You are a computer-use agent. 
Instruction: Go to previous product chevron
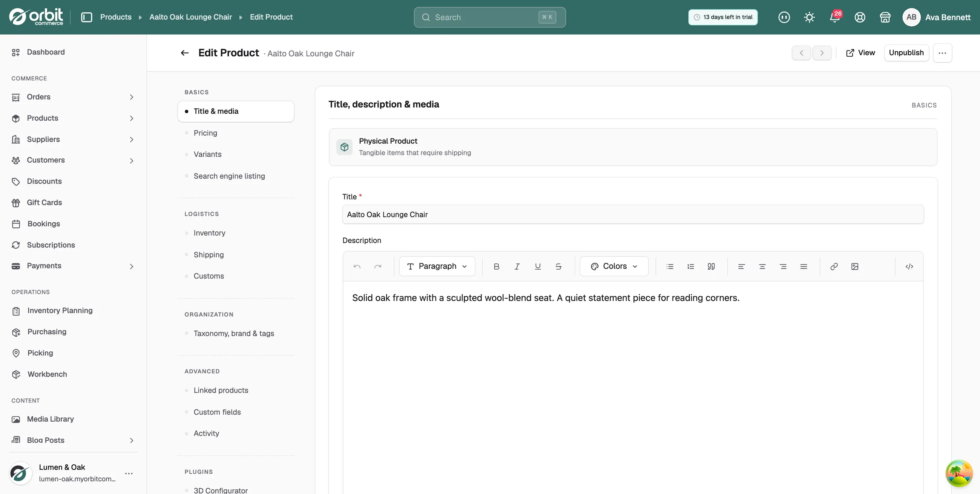point(801,53)
